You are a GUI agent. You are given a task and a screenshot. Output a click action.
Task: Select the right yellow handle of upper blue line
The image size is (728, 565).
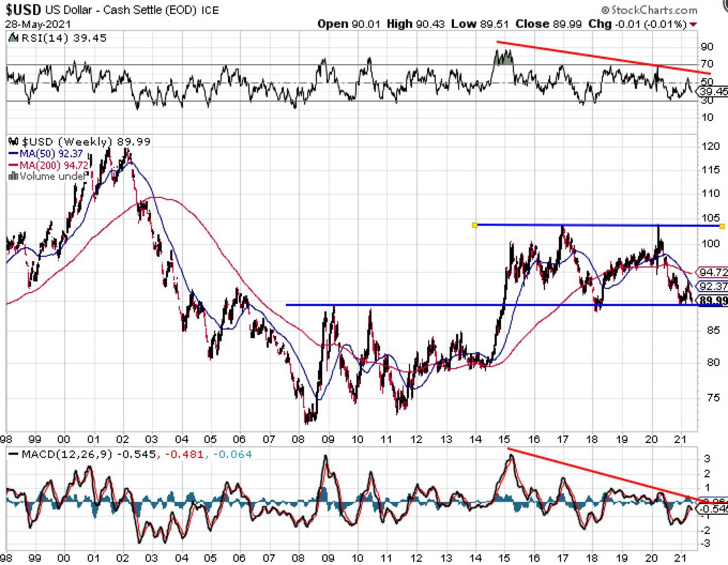tap(722, 226)
